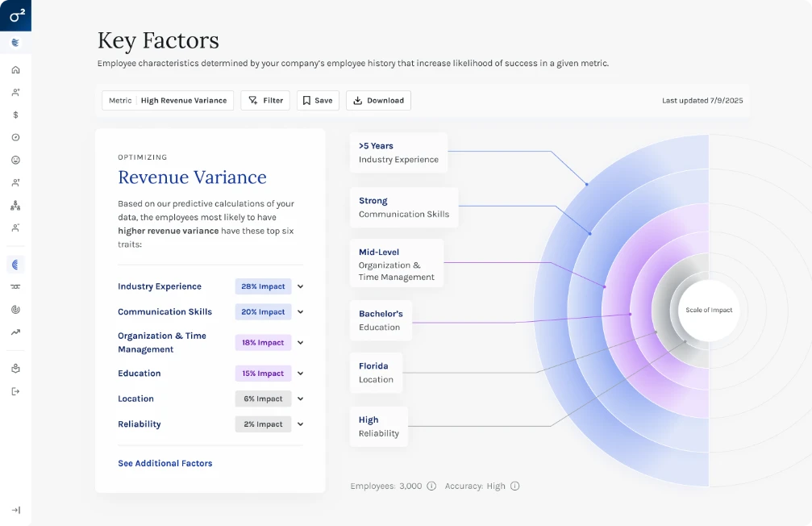Select the compass gauge sidebar icon

(15, 137)
